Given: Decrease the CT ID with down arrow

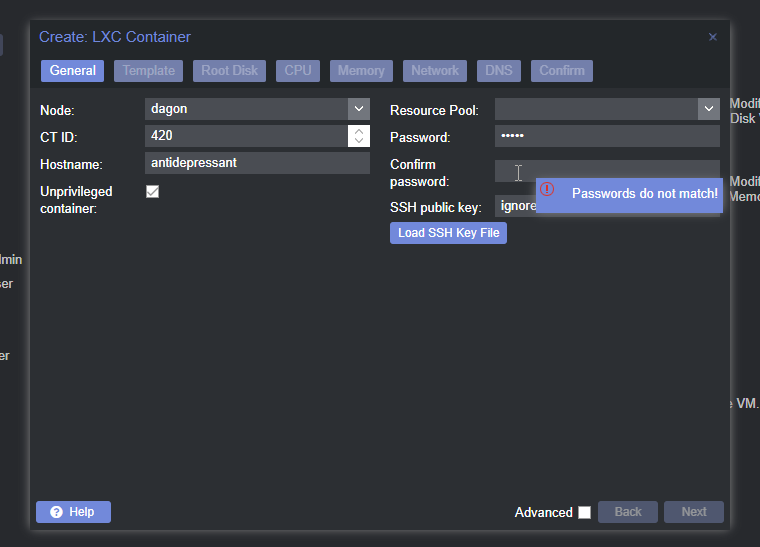Looking at the screenshot, I should click(359, 141).
